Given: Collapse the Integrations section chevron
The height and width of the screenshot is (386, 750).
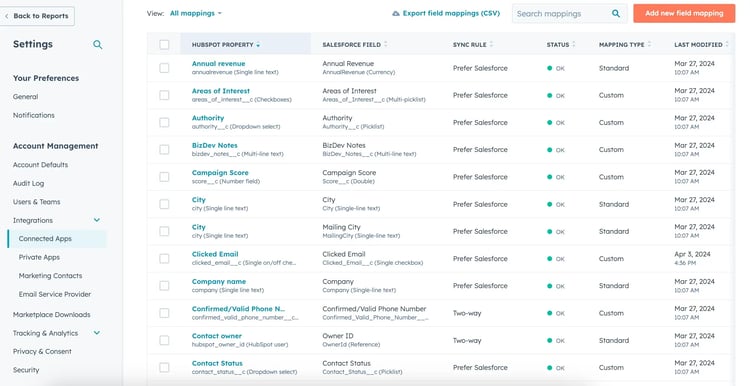Looking at the screenshot, I should [x=97, y=220].
